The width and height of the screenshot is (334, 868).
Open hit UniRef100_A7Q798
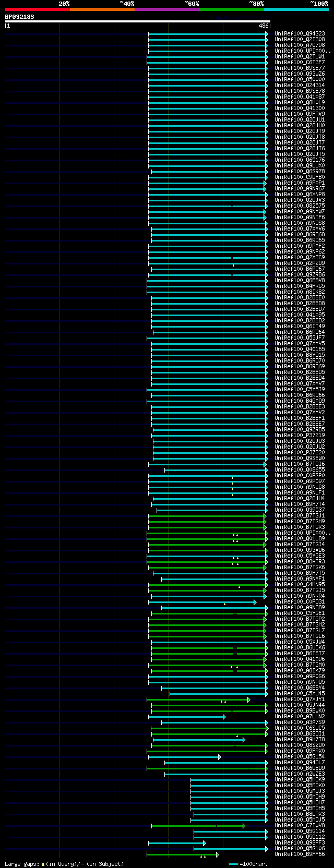300,45
